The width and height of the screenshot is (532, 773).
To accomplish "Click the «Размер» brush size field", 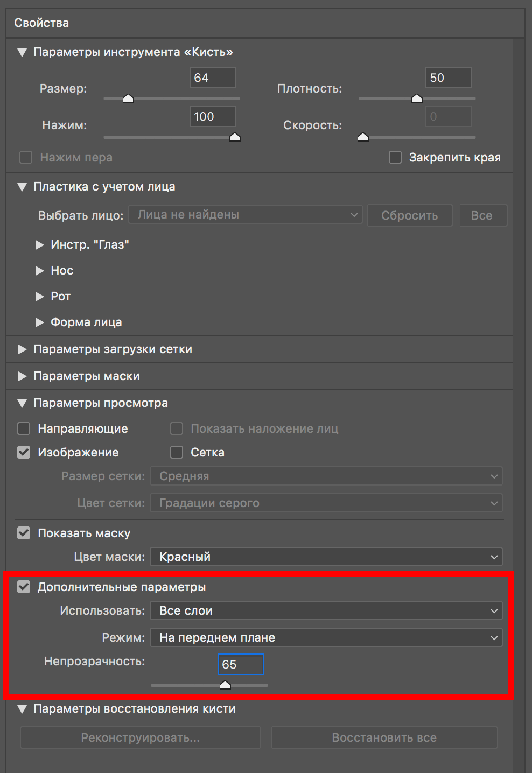I will pos(212,78).
